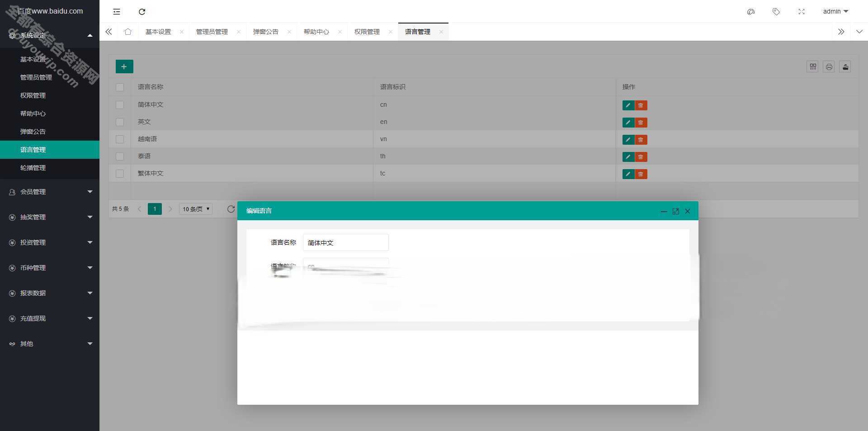The width and height of the screenshot is (868, 431).
Task: Add a new language with the plus button
Action: pos(124,66)
